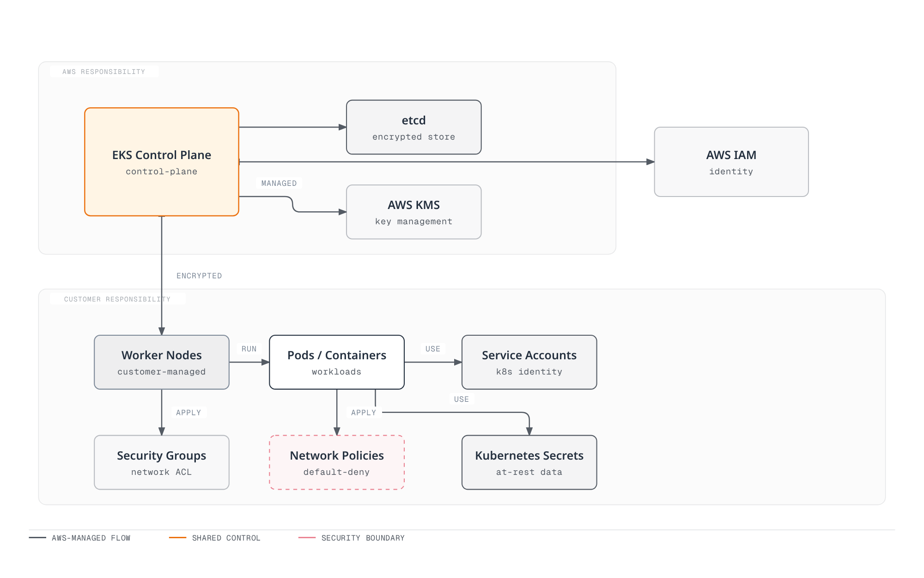Click the orange SHARED CONTROL legend line

click(177, 538)
